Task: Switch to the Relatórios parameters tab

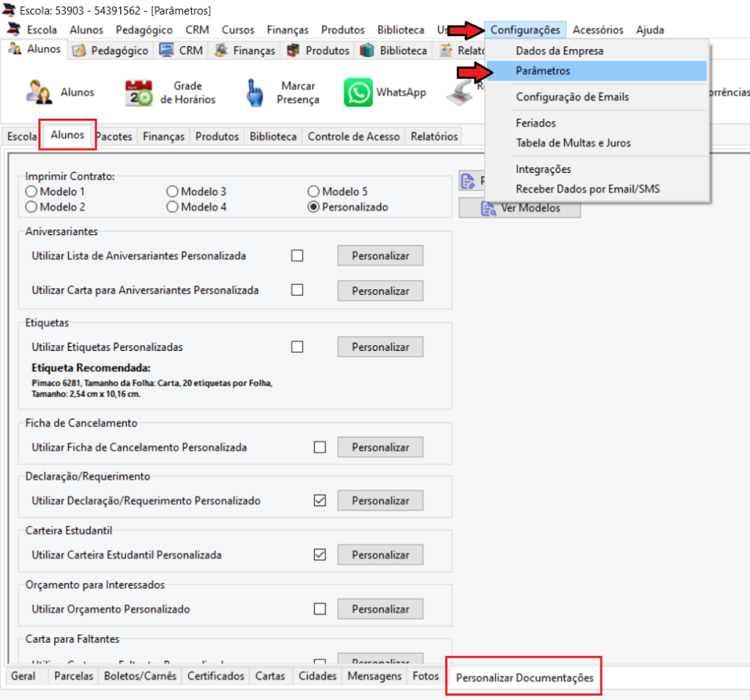Action: [x=434, y=136]
